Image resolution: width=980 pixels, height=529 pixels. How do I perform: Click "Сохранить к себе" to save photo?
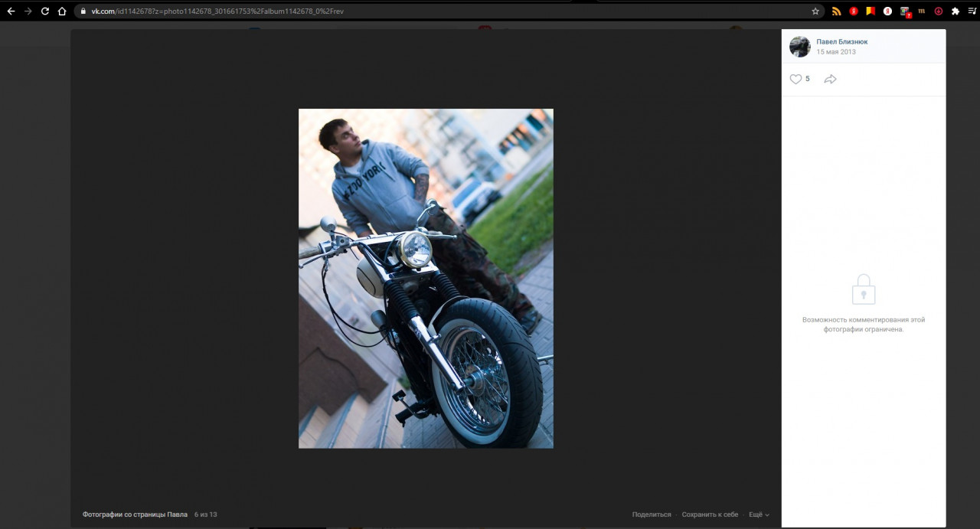click(x=710, y=514)
